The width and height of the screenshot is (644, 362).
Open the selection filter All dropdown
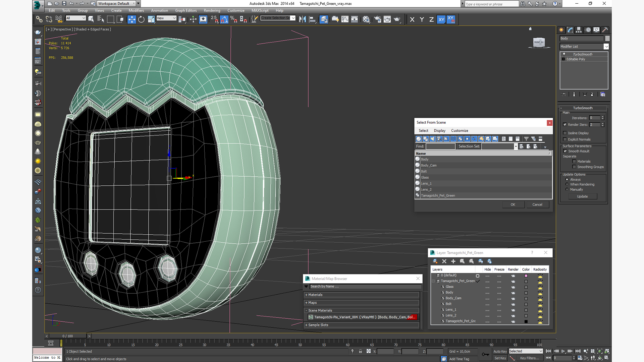tap(76, 18)
